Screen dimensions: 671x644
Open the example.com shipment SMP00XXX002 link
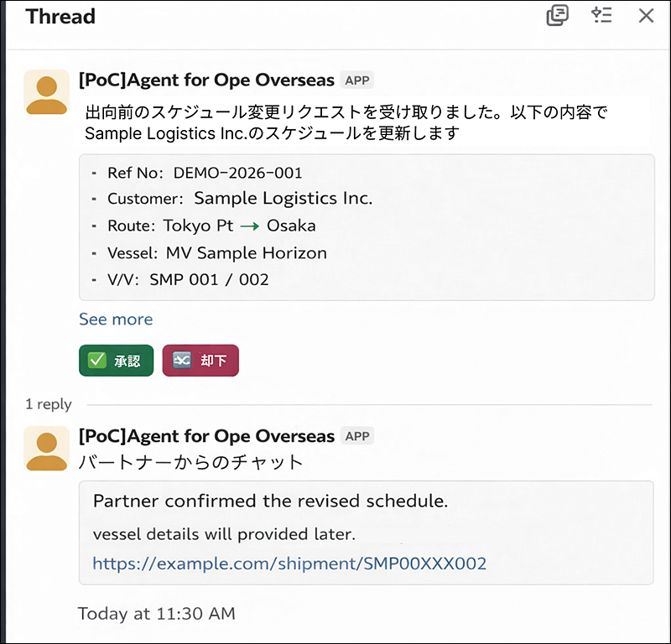[289, 563]
